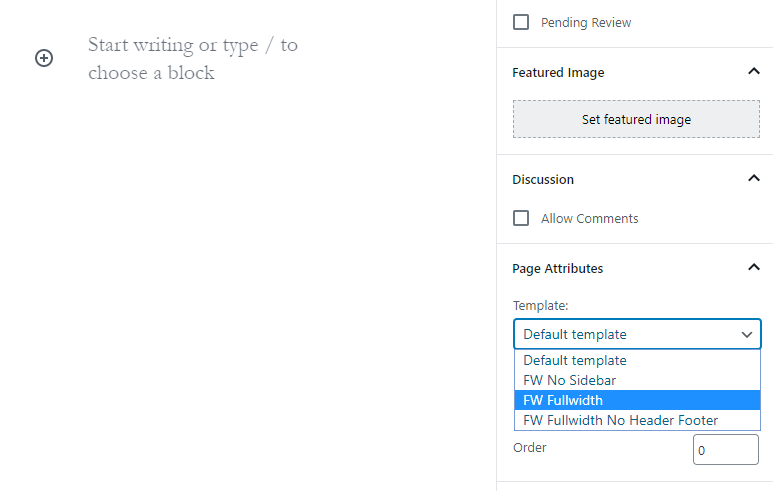This screenshot has height=491, width=773.
Task: Click the add block plus icon
Action: [x=44, y=58]
